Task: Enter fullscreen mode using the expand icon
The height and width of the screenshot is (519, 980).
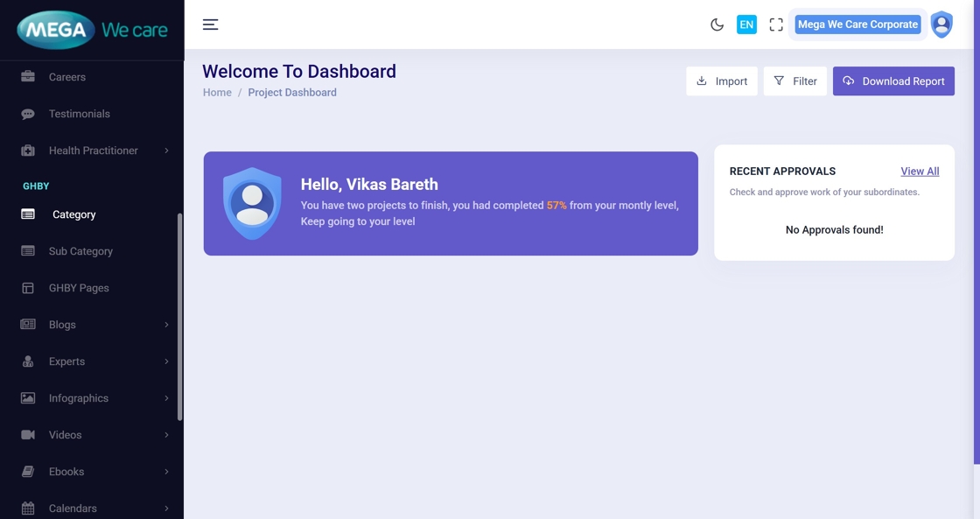Action: click(776, 25)
